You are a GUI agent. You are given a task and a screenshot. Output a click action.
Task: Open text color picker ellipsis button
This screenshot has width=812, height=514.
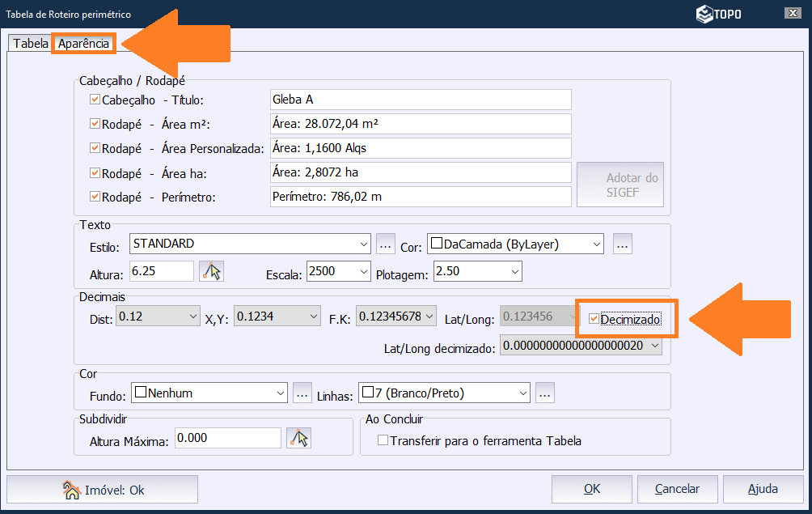(622, 244)
